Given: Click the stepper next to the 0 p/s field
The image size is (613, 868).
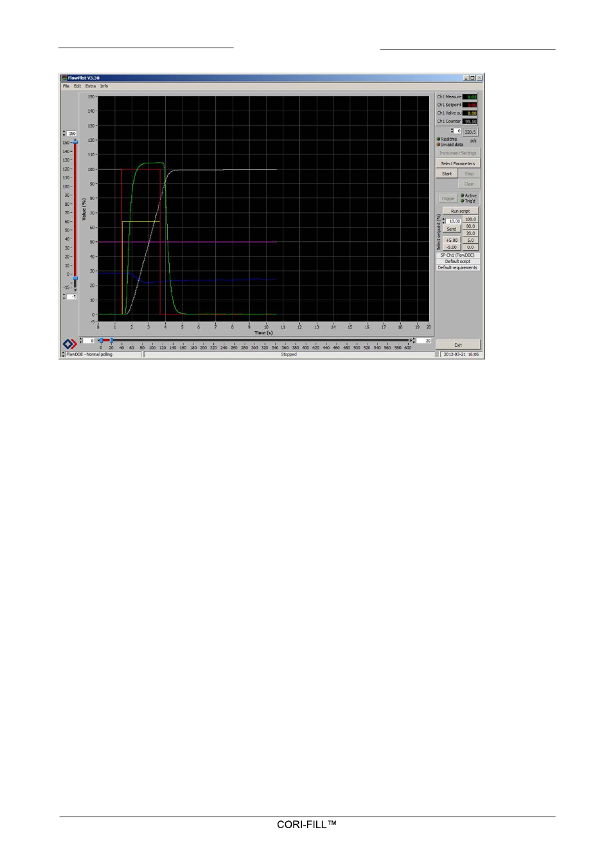Looking at the screenshot, I should tap(452, 131).
